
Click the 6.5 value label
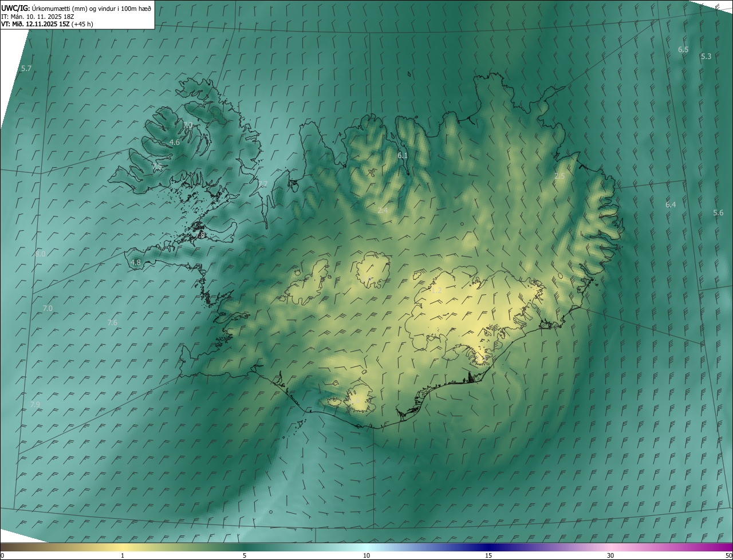coord(683,50)
